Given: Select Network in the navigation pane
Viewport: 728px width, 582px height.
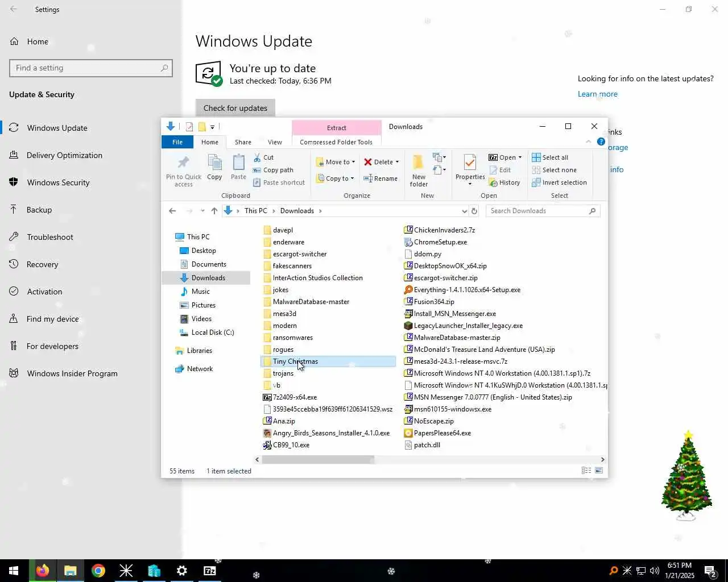Looking at the screenshot, I should [x=200, y=369].
